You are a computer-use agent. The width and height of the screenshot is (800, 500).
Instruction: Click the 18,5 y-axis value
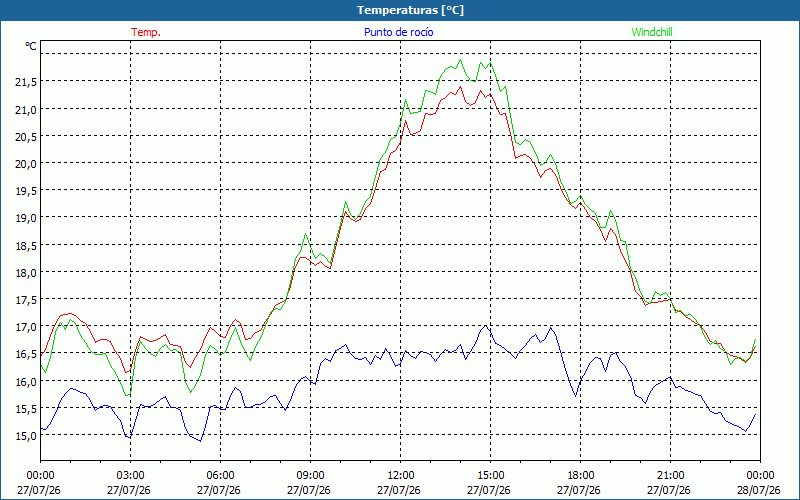26,245
